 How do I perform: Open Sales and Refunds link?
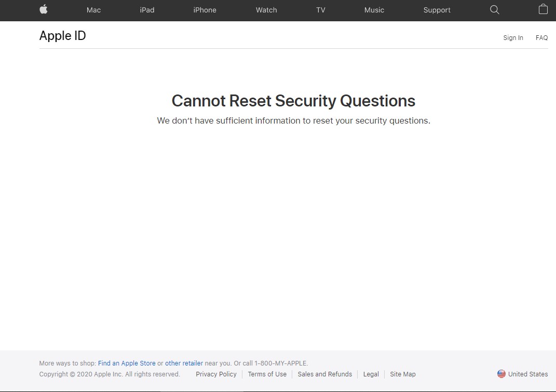[x=325, y=374]
